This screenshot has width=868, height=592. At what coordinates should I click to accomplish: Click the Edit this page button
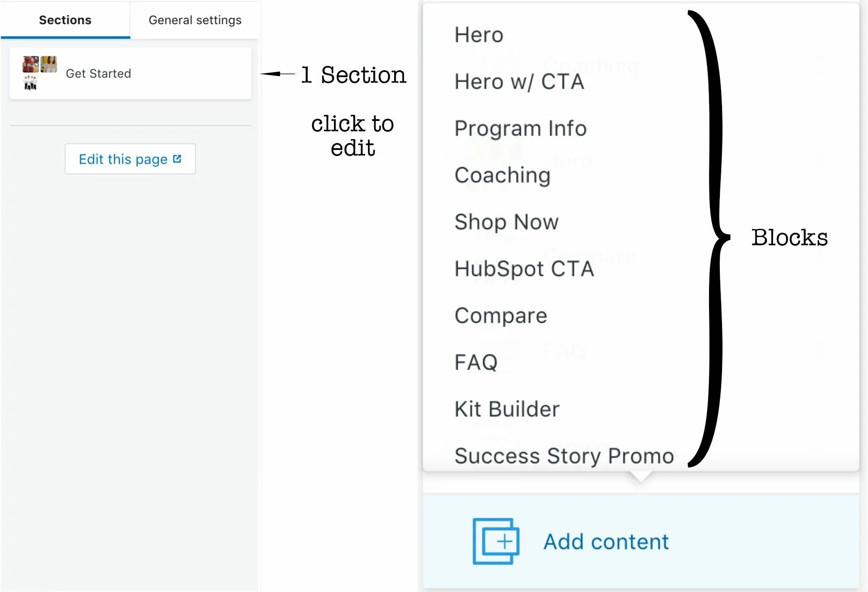coord(130,159)
